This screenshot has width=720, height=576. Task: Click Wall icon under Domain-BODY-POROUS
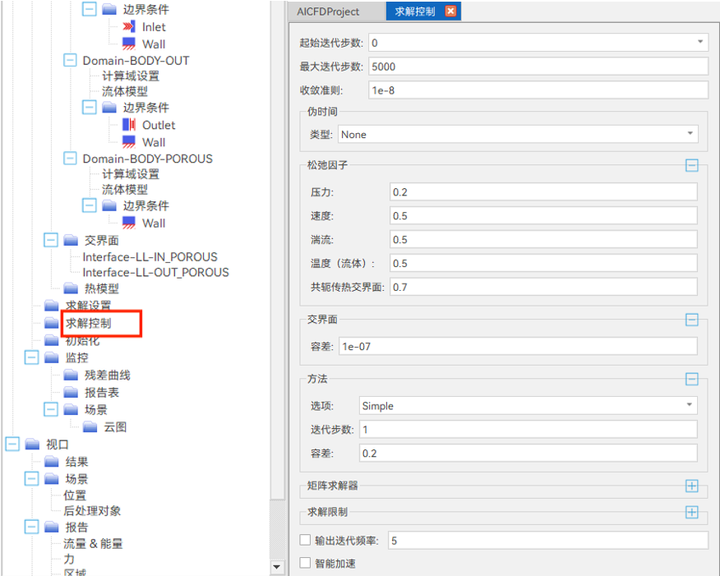tap(129, 223)
